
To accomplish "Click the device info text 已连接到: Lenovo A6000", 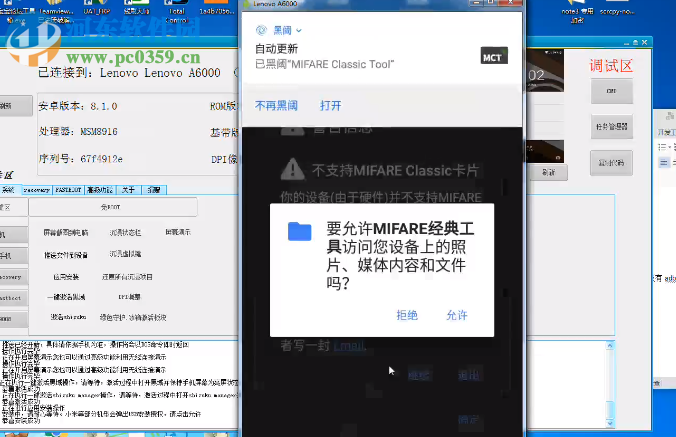I will coord(129,73).
